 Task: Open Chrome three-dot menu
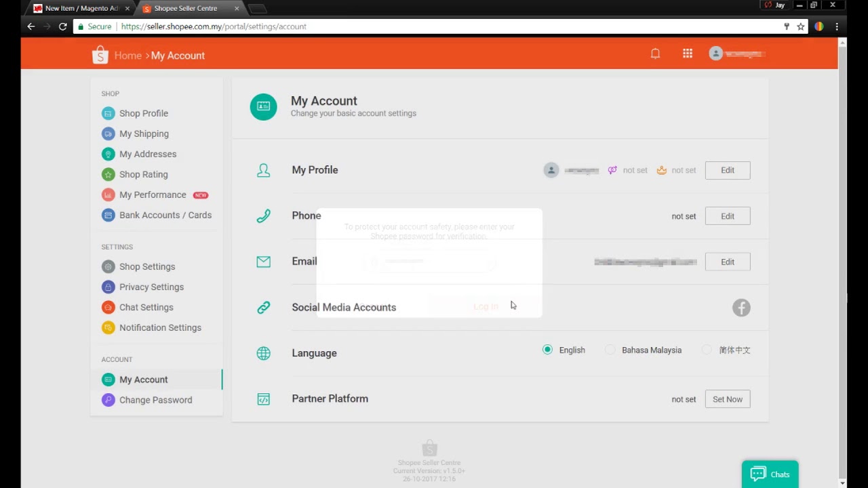(x=837, y=26)
